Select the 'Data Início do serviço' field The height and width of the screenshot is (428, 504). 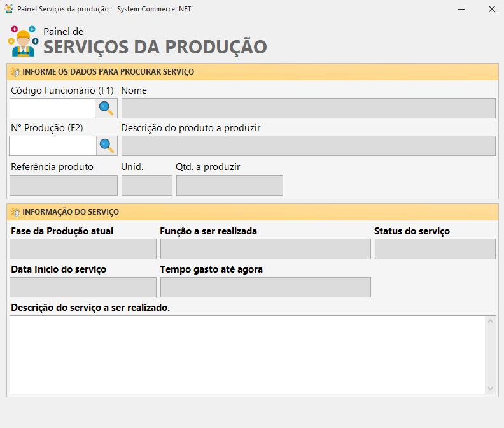[83, 287]
